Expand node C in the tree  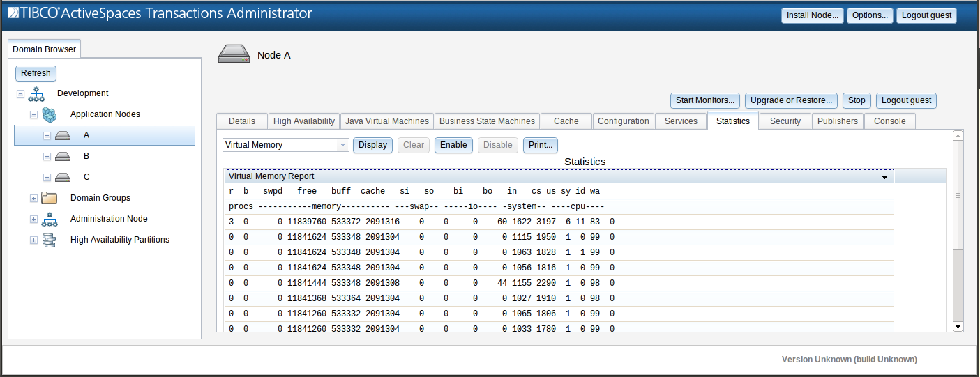click(47, 177)
